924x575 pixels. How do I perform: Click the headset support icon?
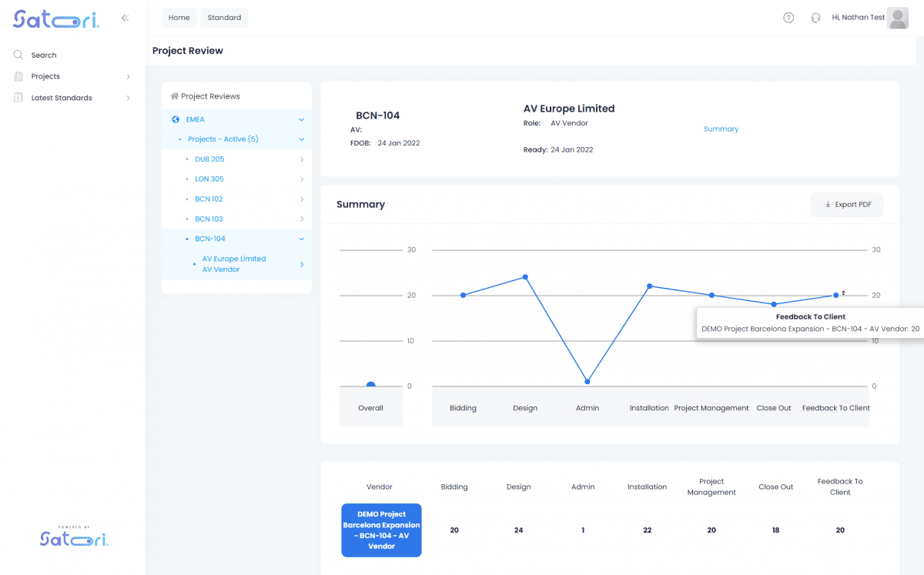pos(815,18)
